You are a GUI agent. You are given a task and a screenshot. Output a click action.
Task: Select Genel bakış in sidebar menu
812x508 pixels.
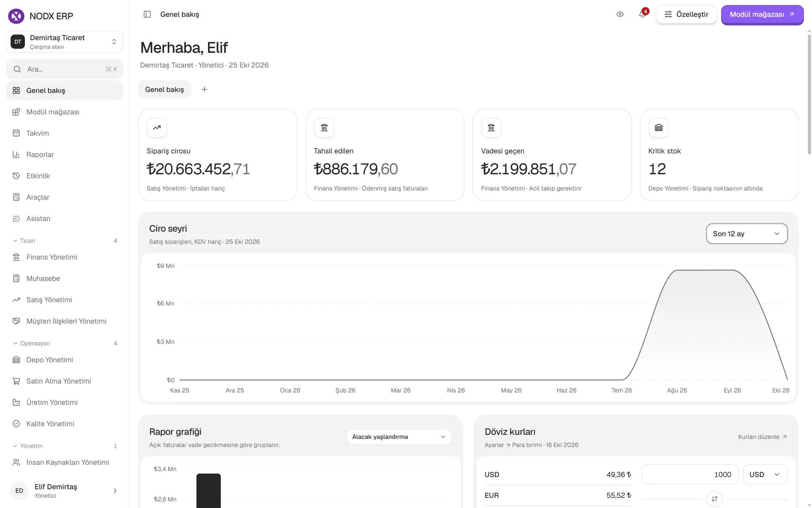pos(65,91)
